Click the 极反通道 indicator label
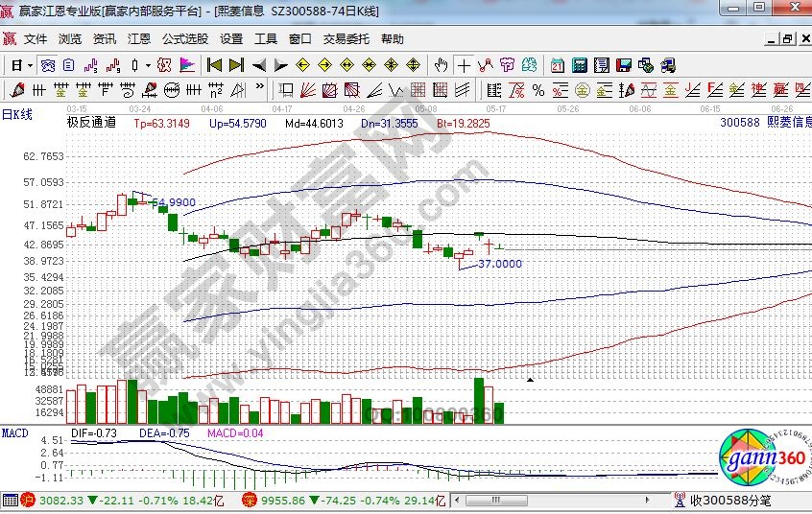812x514 pixels. pos(91,123)
